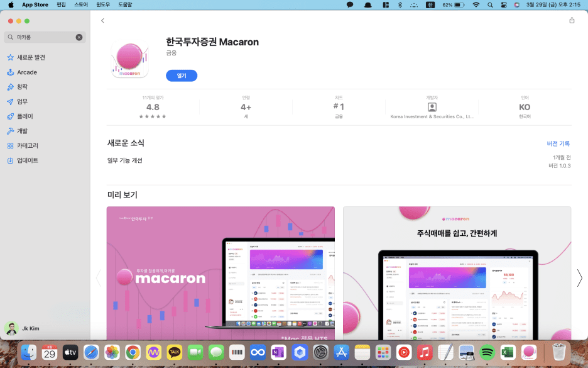The width and height of the screenshot is (588, 368).
Task: Open the Jk Kim account profile
Action: tap(22, 328)
